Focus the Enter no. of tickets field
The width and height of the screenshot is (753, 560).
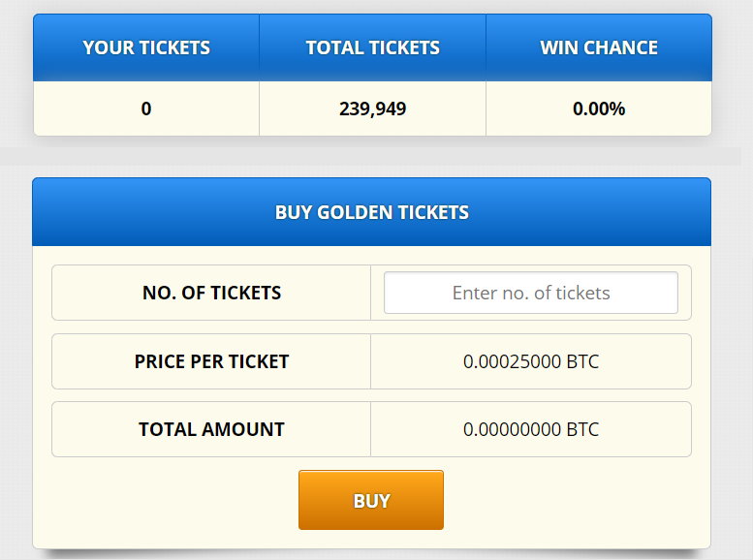(x=531, y=293)
